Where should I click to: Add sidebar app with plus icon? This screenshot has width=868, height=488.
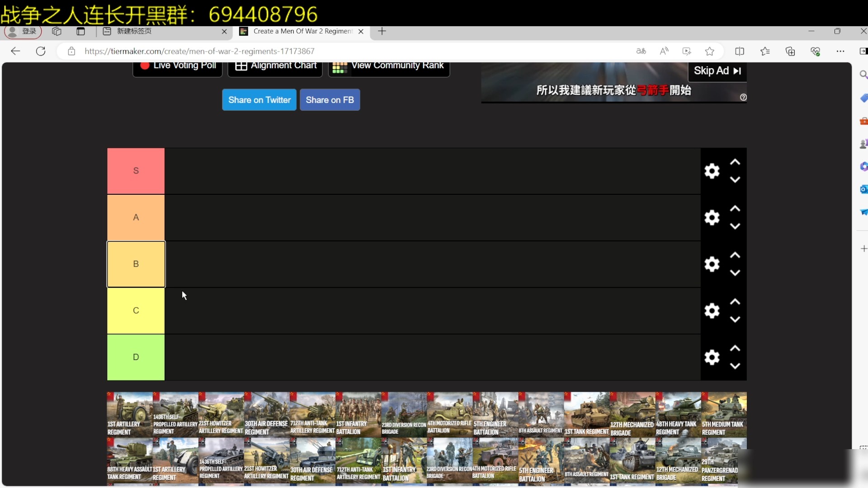tap(863, 249)
